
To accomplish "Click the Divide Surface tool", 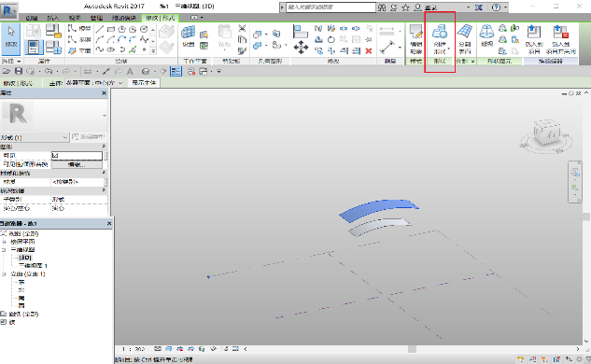I will click(x=465, y=39).
